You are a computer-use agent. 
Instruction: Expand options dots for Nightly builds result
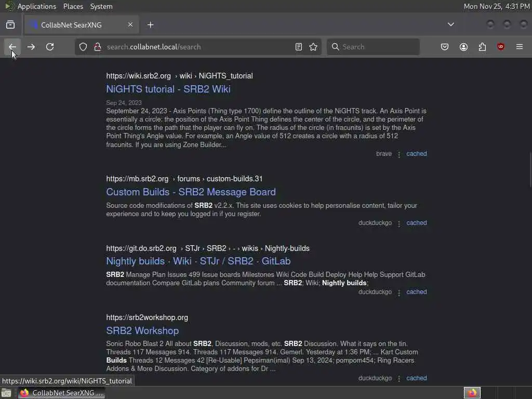click(399, 292)
